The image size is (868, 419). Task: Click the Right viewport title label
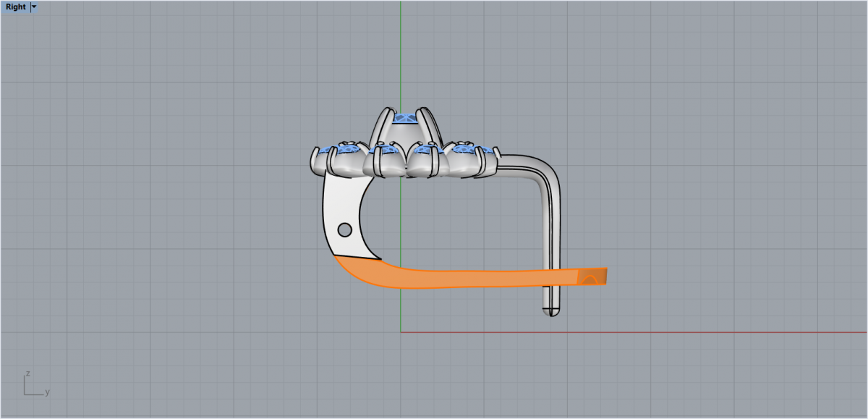tap(16, 7)
